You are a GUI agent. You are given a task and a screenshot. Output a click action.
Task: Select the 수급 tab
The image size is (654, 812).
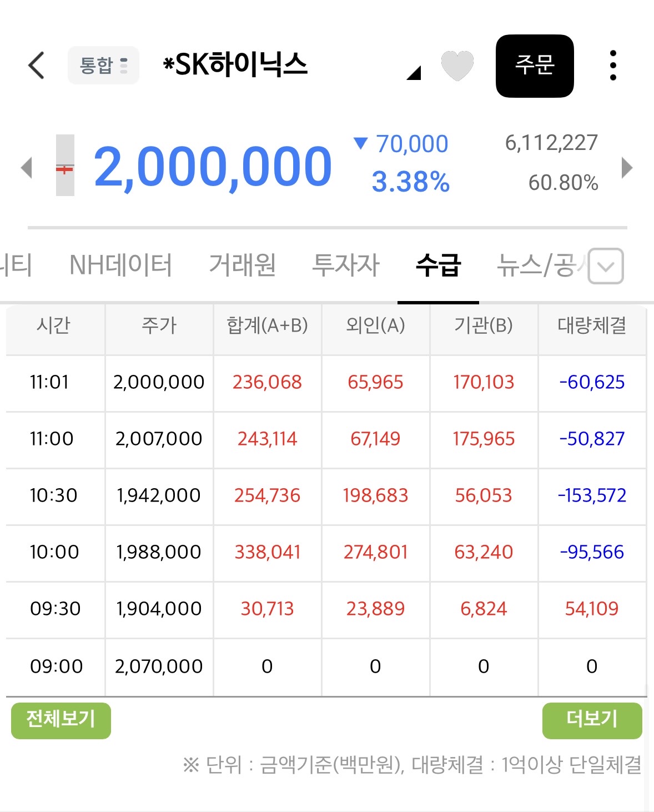pyautogui.click(x=438, y=265)
